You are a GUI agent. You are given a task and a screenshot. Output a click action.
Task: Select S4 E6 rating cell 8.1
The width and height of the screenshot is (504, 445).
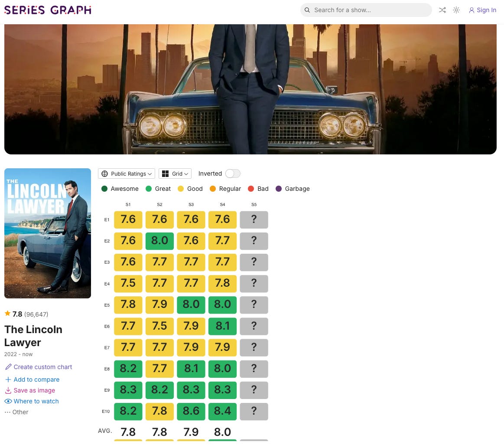tap(222, 326)
